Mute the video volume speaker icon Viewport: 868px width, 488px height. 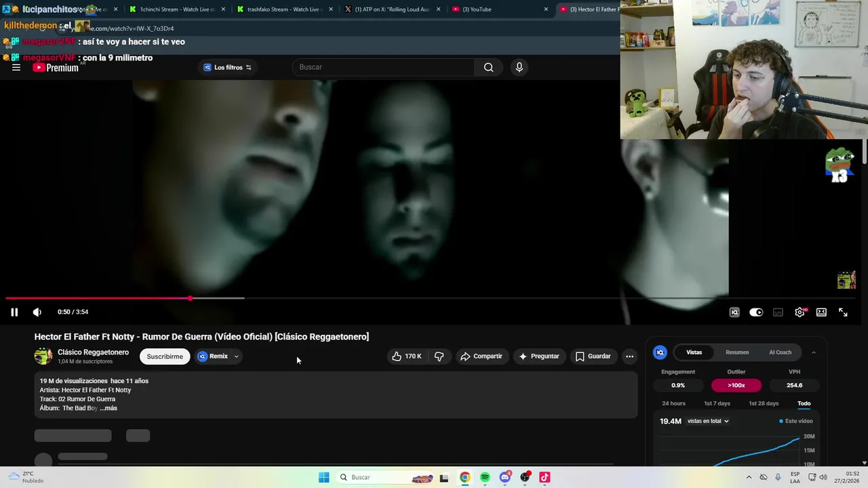tap(37, 312)
